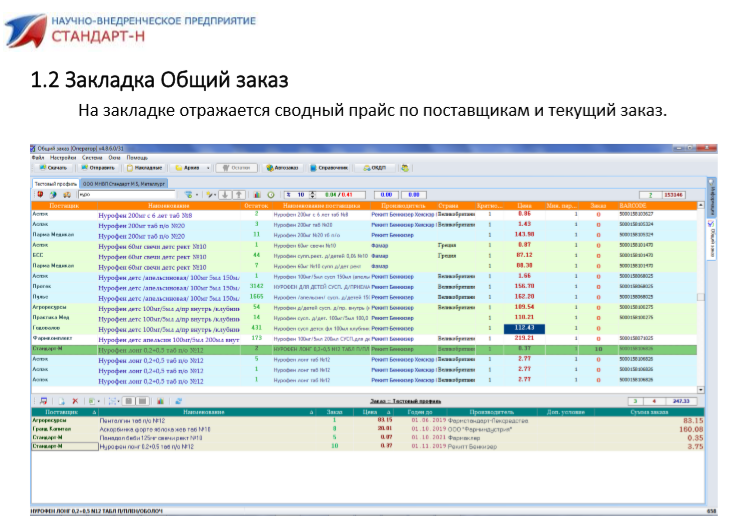
Task: Click the orange Цена column header
Action: (524, 205)
